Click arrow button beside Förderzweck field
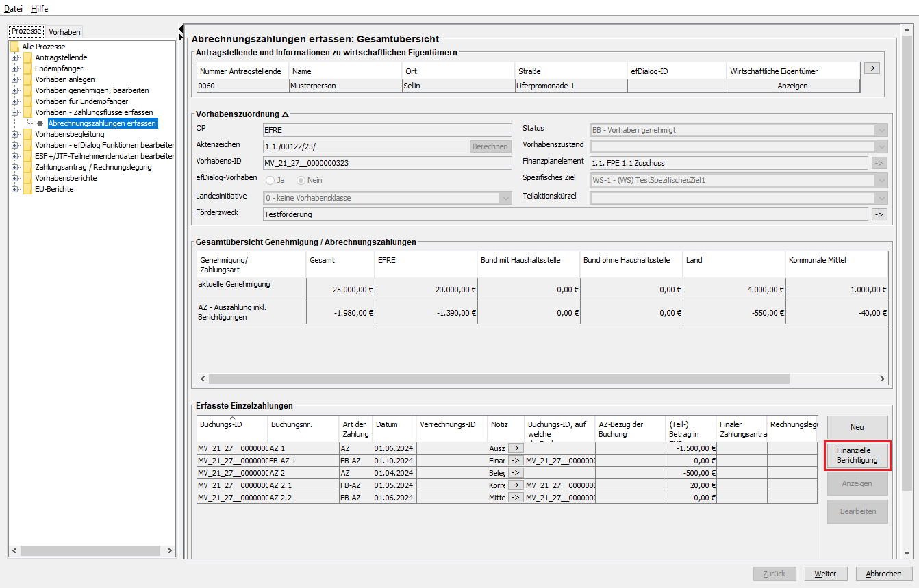This screenshot has height=588, width=919. [x=879, y=214]
